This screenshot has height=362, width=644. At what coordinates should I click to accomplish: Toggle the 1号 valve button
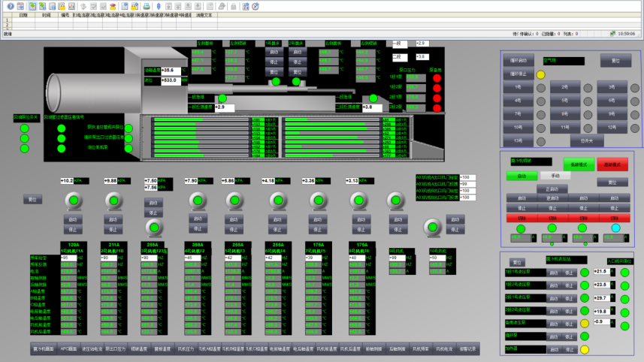click(x=518, y=87)
